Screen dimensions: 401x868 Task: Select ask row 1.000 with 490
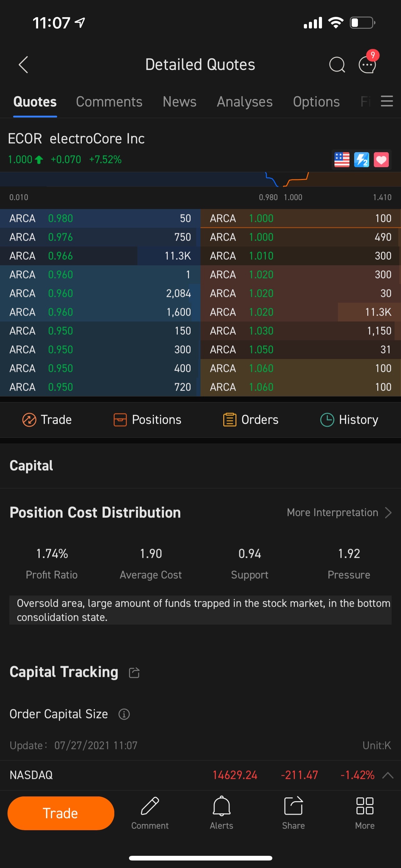coord(301,237)
